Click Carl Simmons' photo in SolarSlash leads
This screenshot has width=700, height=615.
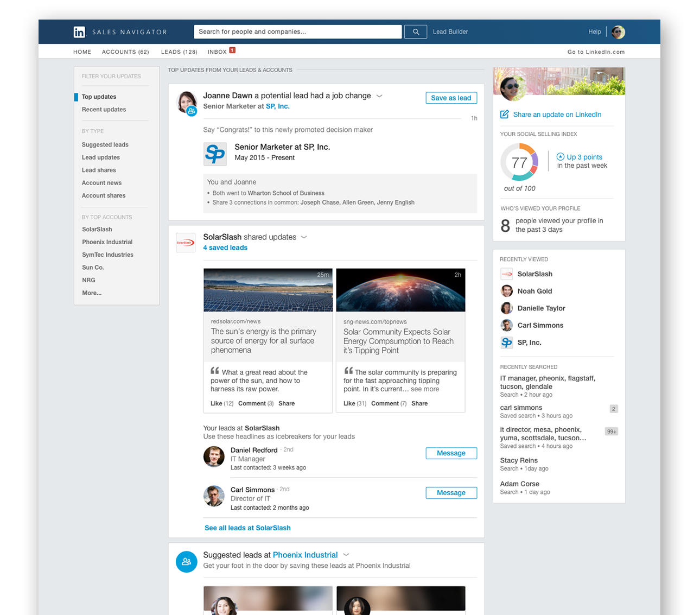click(214, 496)
